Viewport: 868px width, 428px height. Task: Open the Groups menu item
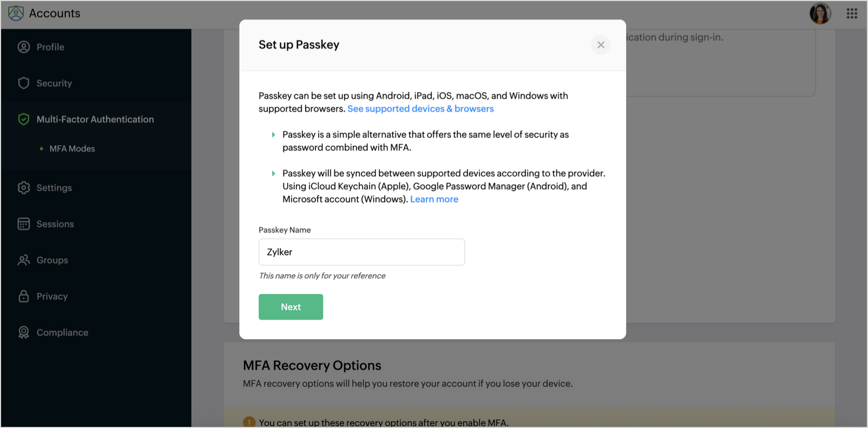tap(52, 261)
